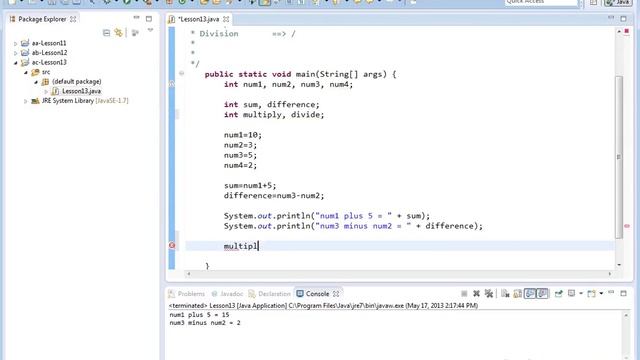
Task: Close the Lesson13.java editor tab
Action: pyautogui.click(x=226, y=19)
